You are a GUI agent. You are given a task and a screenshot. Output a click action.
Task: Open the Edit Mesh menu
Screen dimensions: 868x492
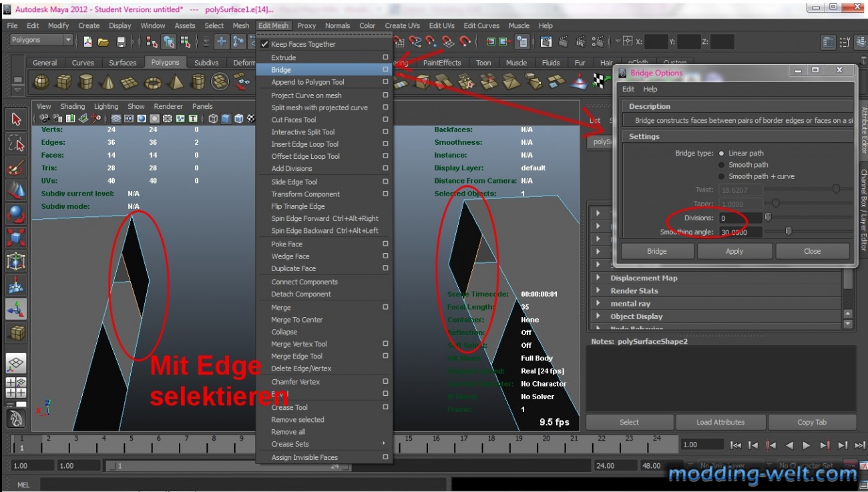click(273, 25)
